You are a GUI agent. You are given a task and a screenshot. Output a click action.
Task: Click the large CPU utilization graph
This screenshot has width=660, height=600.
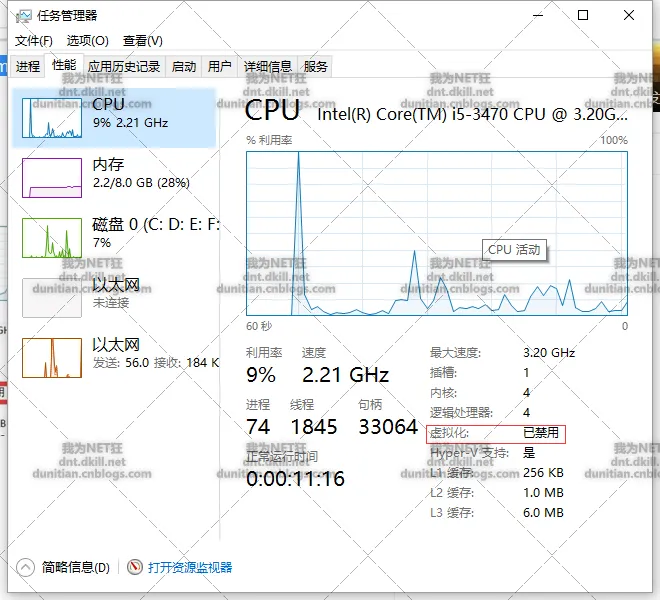coord(437,233)
